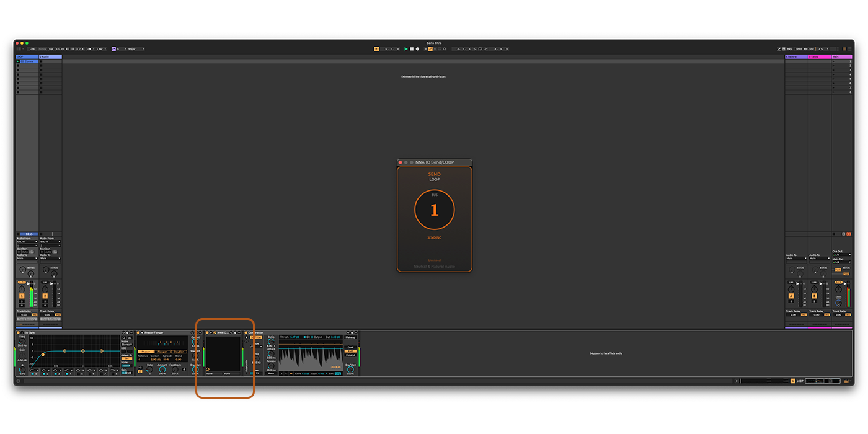Enable the metronome in the transport bar
The height and width of the screenshot is (434, 868).
(x=88, y=48)
